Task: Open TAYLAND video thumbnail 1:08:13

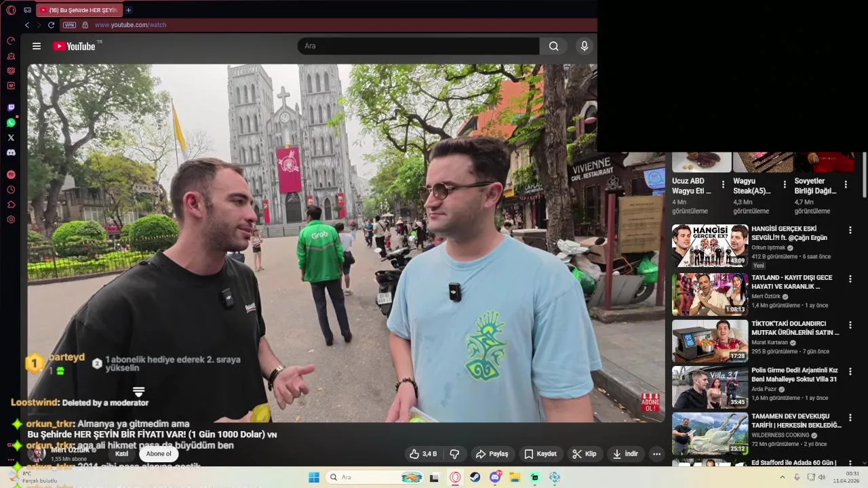Action: (x=710, y=294)
